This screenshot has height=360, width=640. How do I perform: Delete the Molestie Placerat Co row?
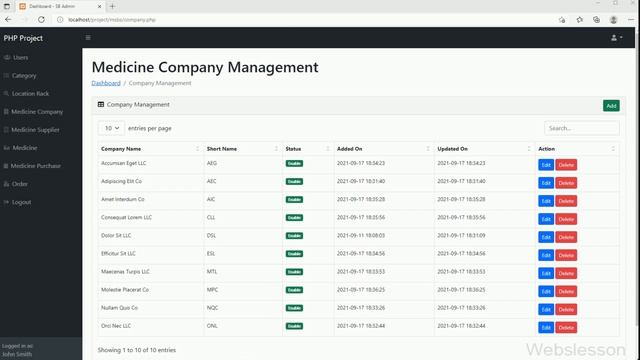[x=566, y=291]
